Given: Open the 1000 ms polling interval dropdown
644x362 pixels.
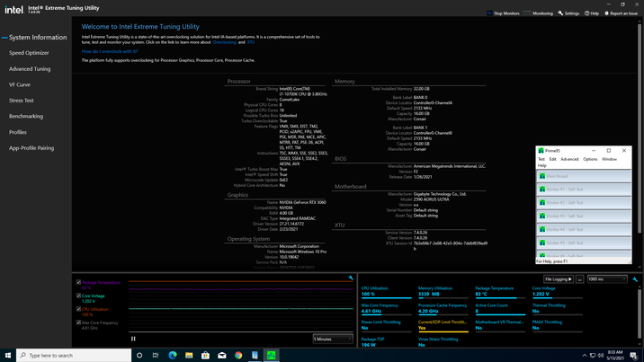Looking at the screenshot, I should (x=607, y=279).
